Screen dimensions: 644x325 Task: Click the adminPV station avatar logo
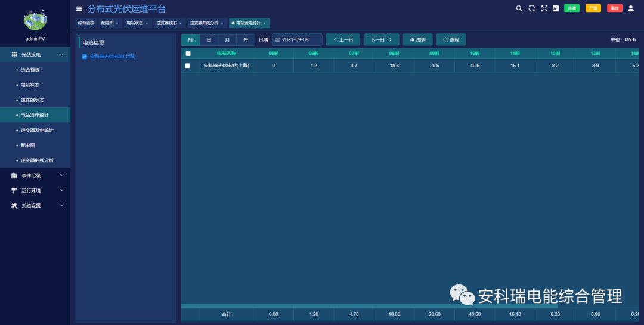[35, 19]
